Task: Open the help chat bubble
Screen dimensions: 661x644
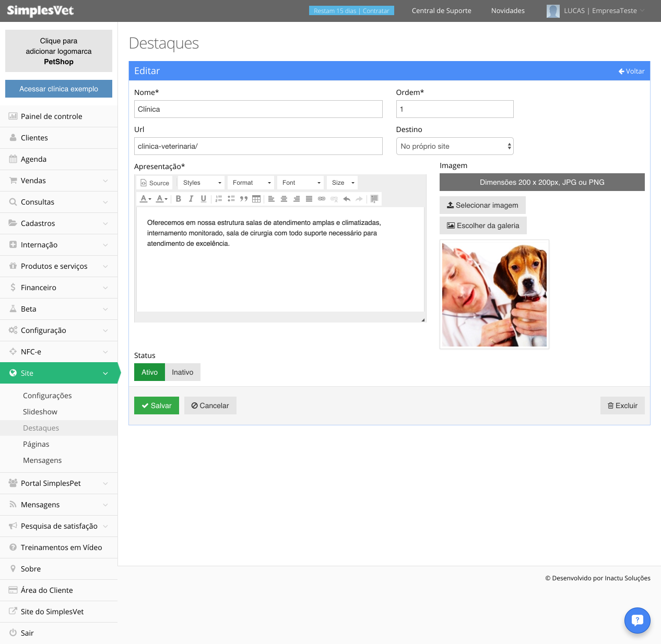Action: [x=638, y=621]
